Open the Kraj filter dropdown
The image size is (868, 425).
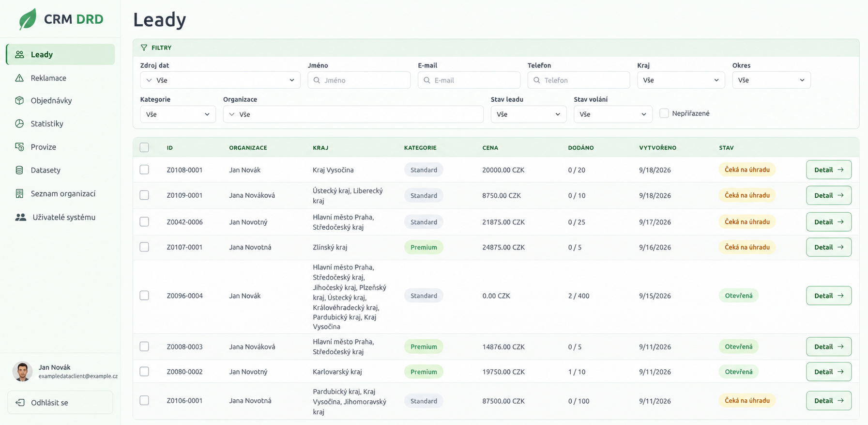click(681, 80)
